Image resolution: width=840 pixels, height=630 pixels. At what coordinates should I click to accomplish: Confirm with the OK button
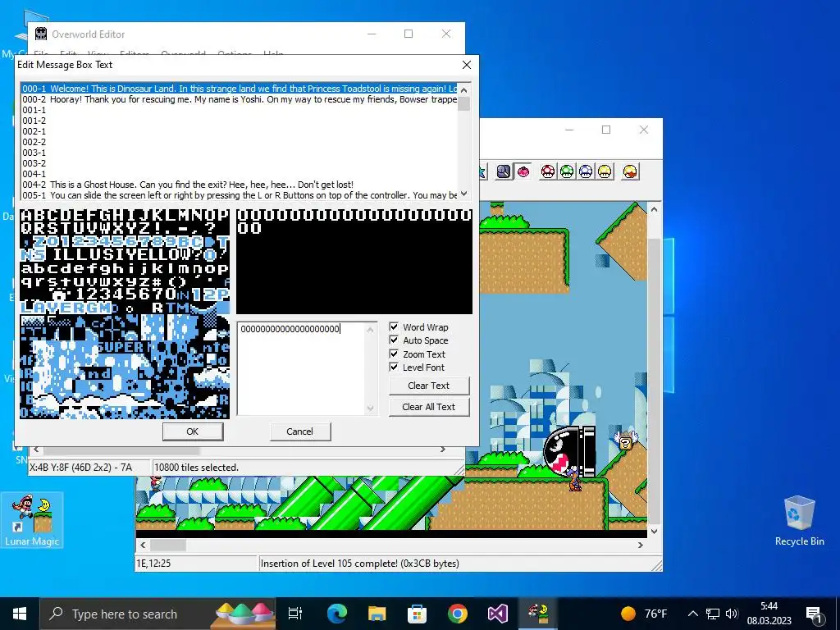193,431
